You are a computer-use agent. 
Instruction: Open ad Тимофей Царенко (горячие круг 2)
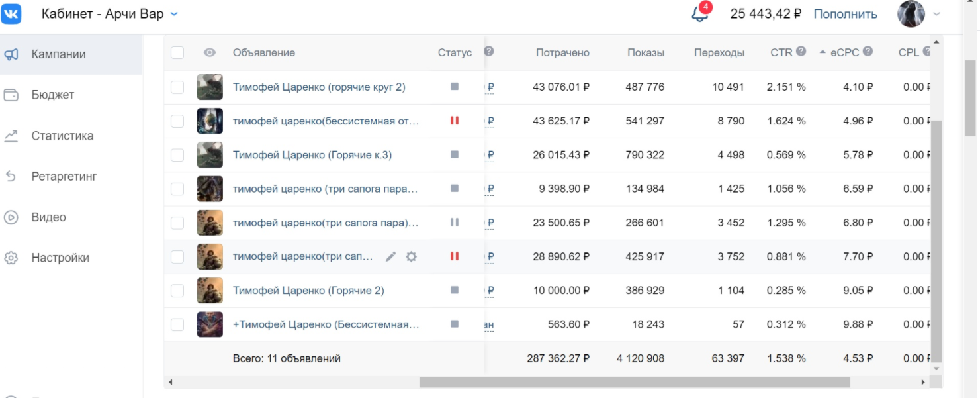click(319, 87)
